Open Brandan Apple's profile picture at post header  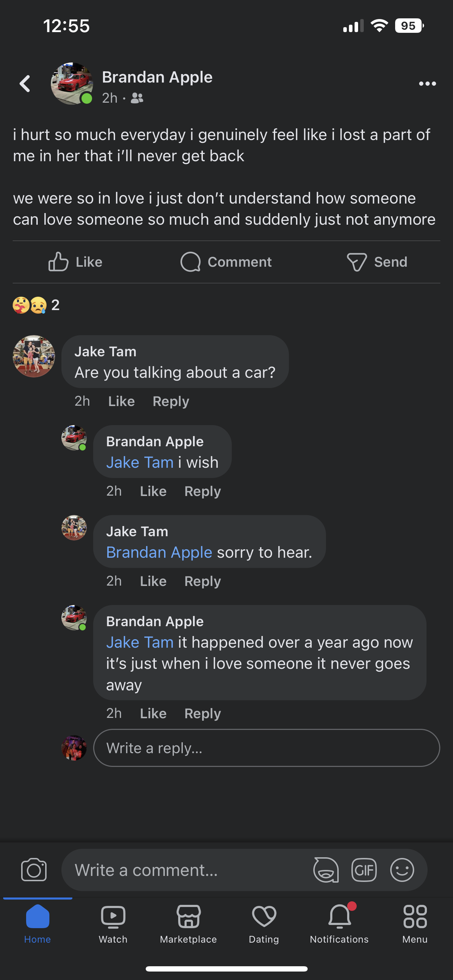(x=72, y=84)
